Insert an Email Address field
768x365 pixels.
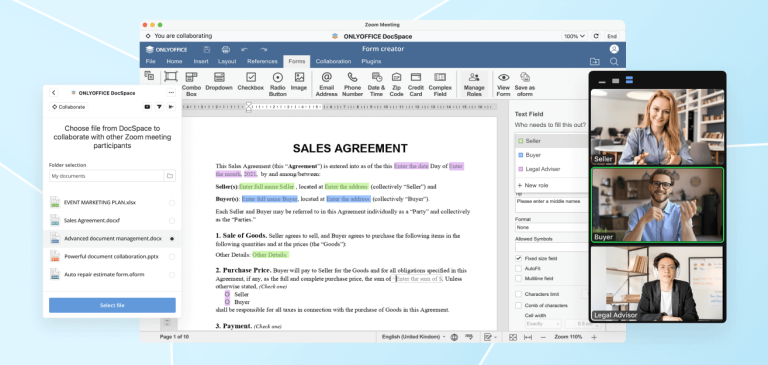click(327, 84)
